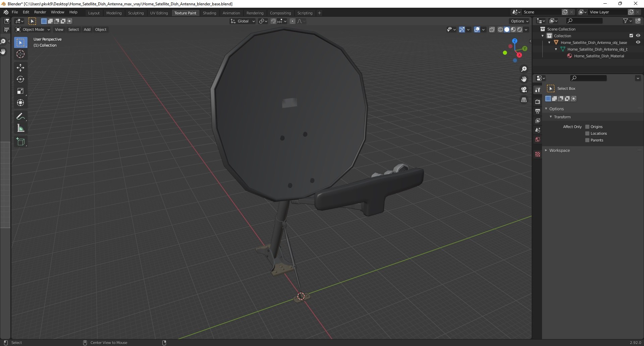Switch to the Shading workspace tab
The height and width of the screenshot is (346, 644).
209,13
